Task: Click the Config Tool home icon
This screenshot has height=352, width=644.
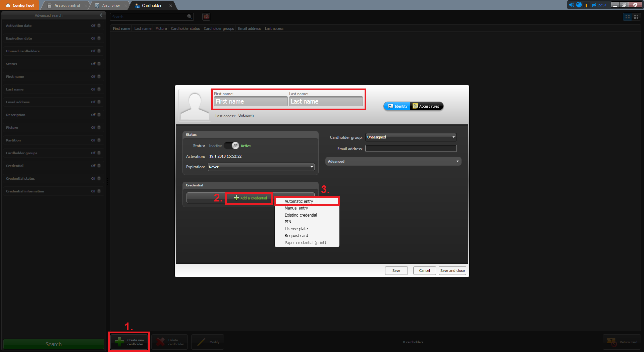Action: click(x=8, y=5)
